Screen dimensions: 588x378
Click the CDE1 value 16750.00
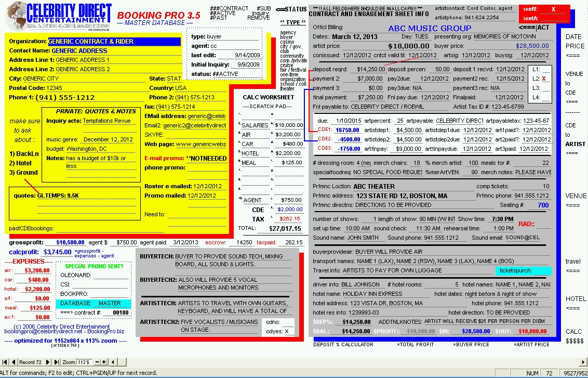(348, 131)
